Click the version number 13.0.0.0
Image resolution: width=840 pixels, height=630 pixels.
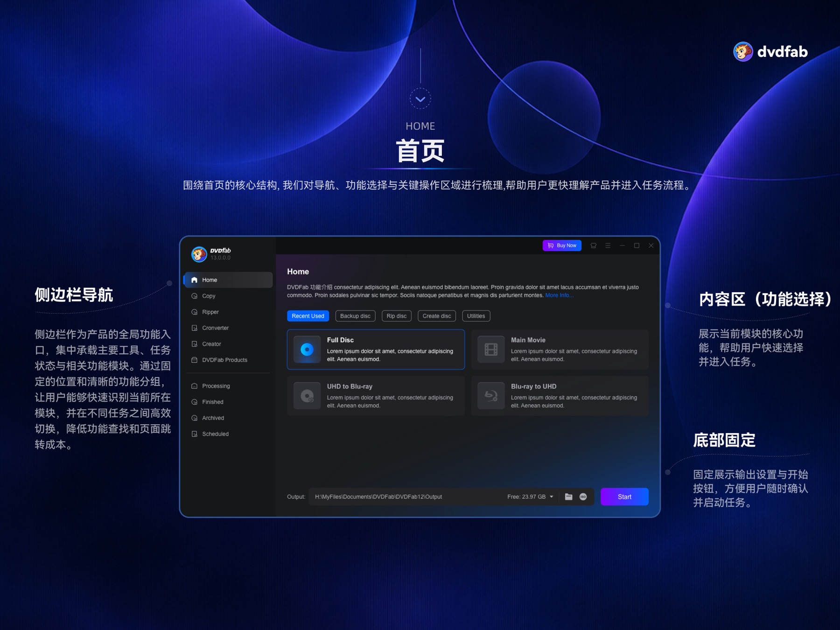click(x=220, y=258)
